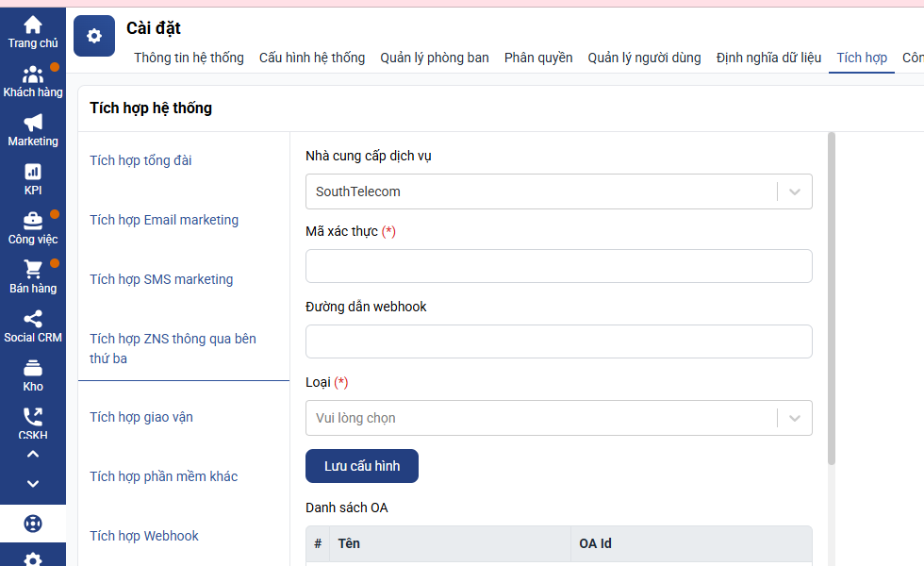Open the Tích hợp Webhook link
The width and height of the screenshot is (924, 566).
[143, 536]
